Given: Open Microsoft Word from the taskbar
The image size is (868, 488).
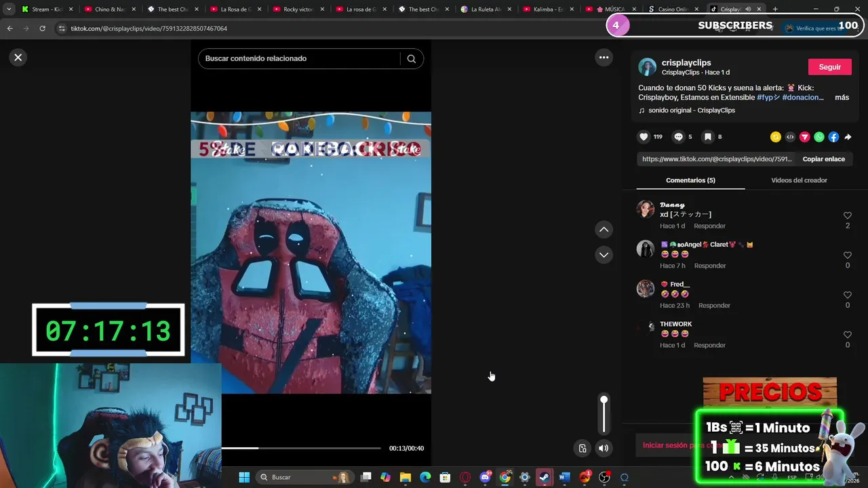Looking at the screenshot, I should 564,477.
